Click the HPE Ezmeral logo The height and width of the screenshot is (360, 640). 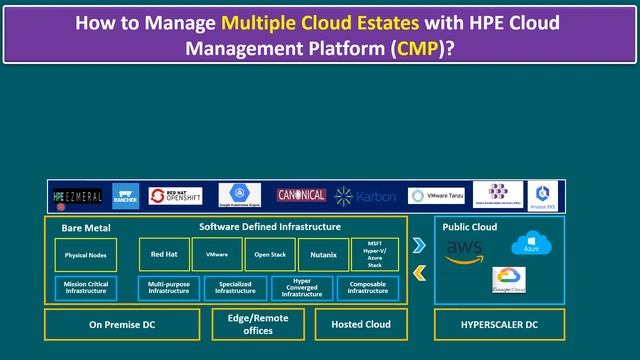[x=78, y=198]
